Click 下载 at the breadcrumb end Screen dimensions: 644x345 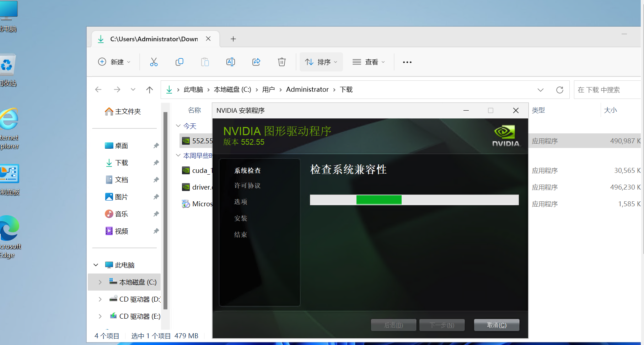coord(346,90)
